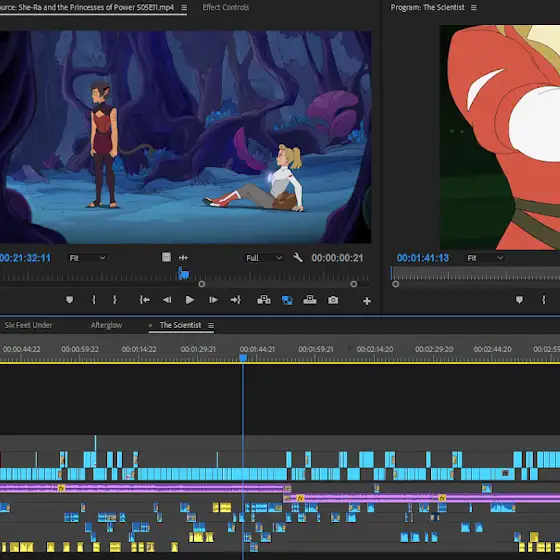This screenshot has height=560, width=560.
Task: Click the Source monitor video preview
Action: point(185,137)
